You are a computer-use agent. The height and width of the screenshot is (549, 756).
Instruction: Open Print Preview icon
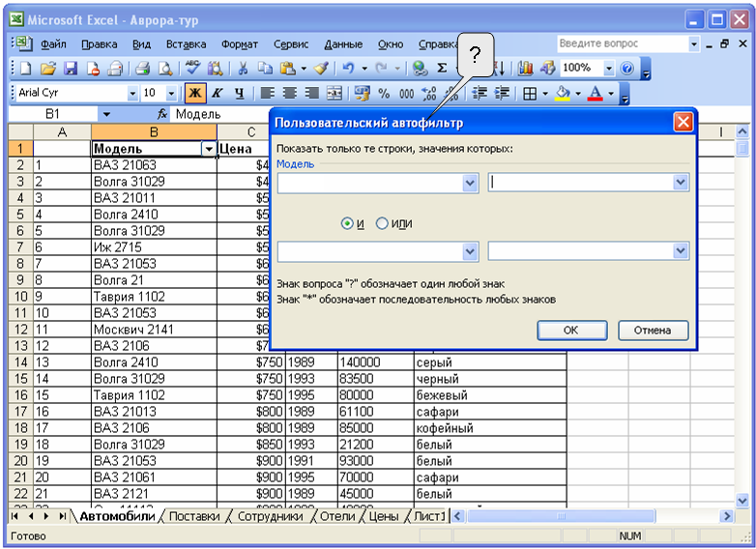coord(165,69)
